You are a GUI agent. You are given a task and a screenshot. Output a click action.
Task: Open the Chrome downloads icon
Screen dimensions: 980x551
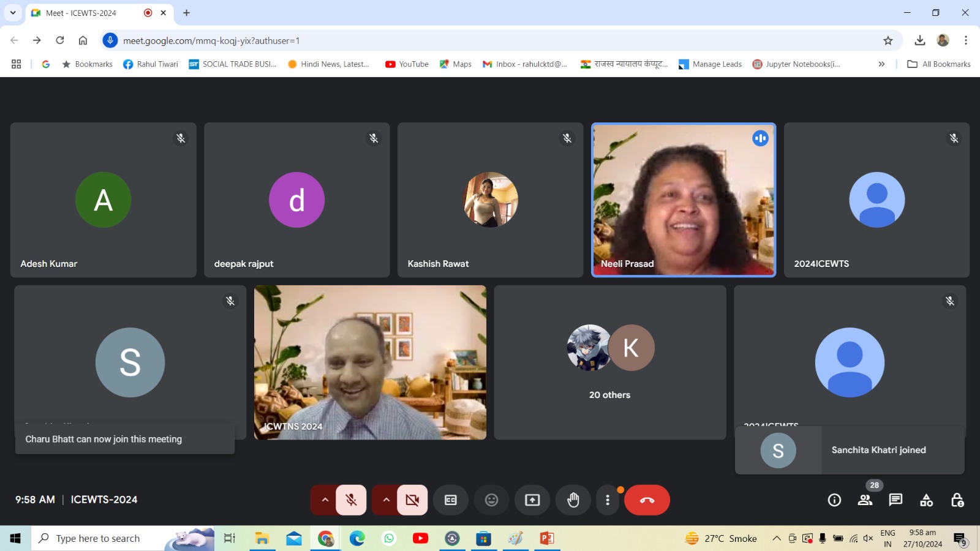tap(919, 40)
